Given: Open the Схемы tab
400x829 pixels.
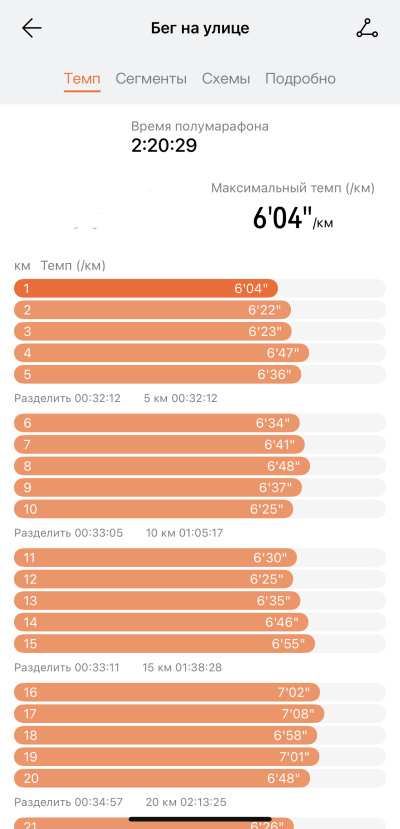Looking at the screenshot, I should click(226, 79).
